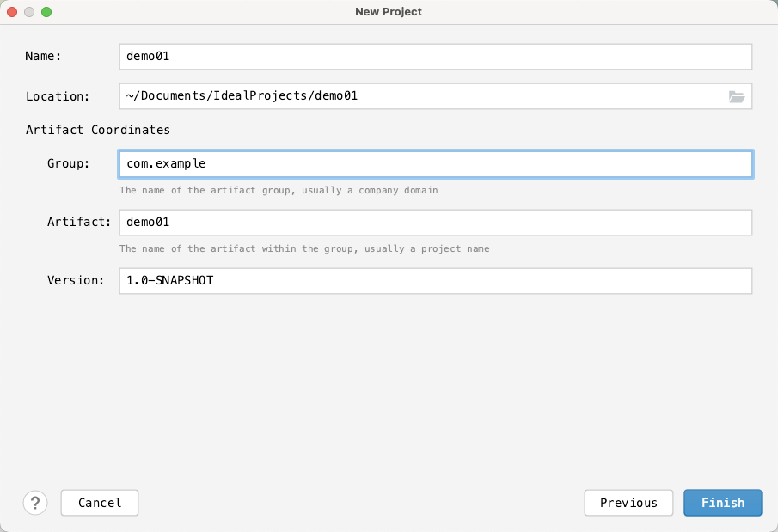Select the Group field with com.example

coord(436,164)
